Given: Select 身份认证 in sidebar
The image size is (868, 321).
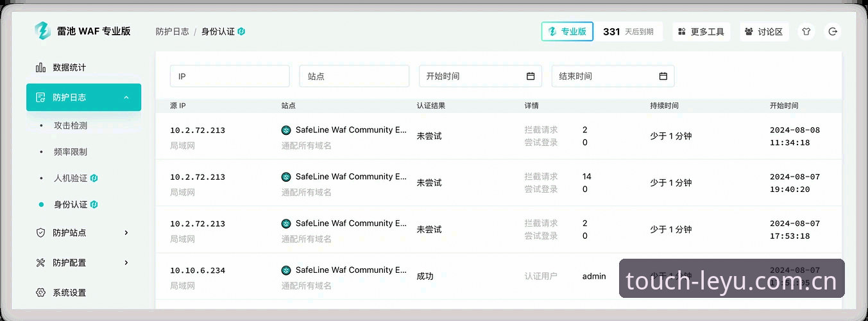Looking at the screenshot, I should (x=71, y=205).
